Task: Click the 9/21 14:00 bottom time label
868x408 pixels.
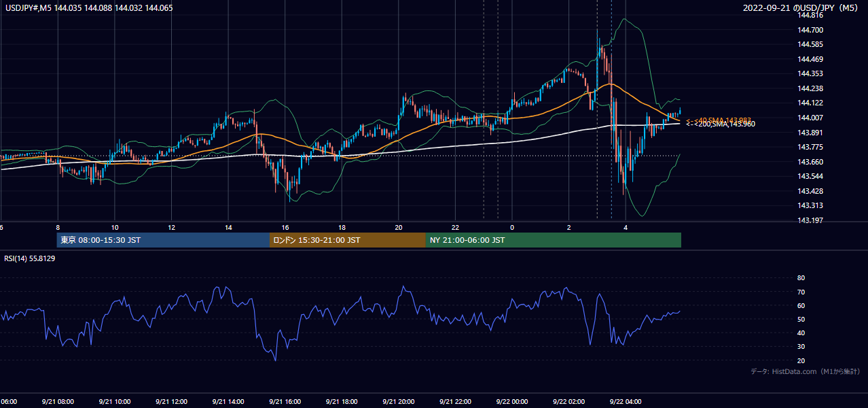Action: [228, 401]
